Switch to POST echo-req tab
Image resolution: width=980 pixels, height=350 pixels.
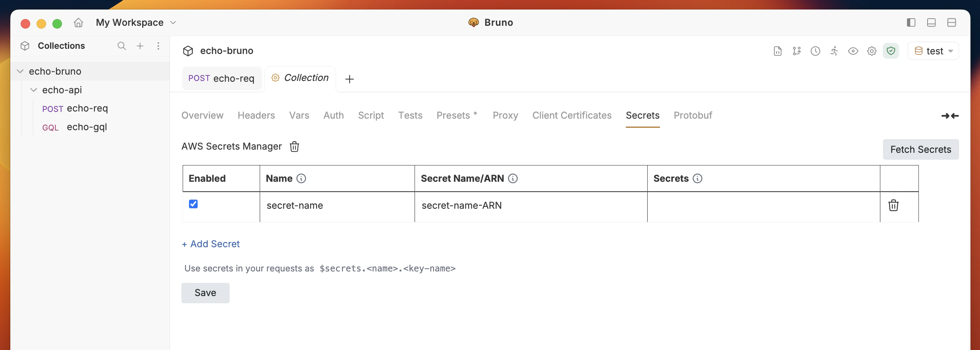coord(222,78)
